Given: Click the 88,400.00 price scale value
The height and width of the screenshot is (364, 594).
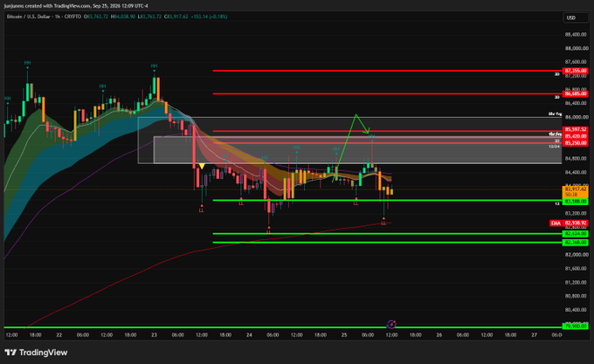Looking at the screenshot, I should [577, 34].
